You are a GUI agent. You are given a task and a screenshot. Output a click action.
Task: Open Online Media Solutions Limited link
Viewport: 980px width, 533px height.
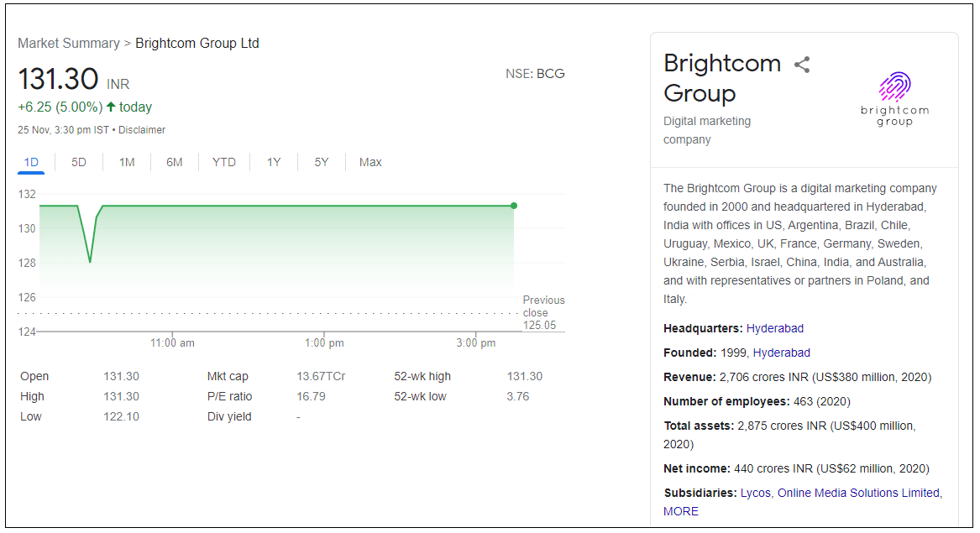(x=858, y=493)
